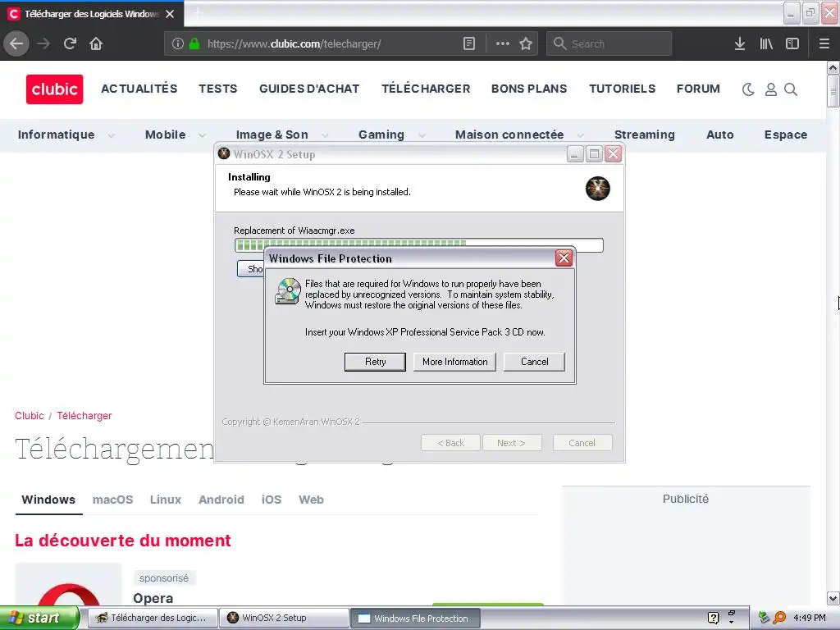Image resolution: width=840 pixels, height=630 pixels.
Task: Open ACTUALITÉS in top navigation
Action: pyautogui.click(x=139, y=89)
